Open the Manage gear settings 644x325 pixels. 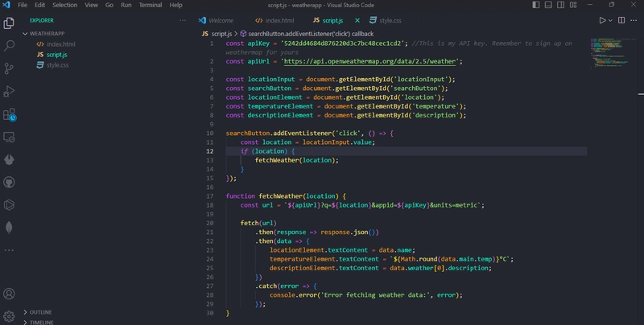pyautogui.click(x=9, y=316)
